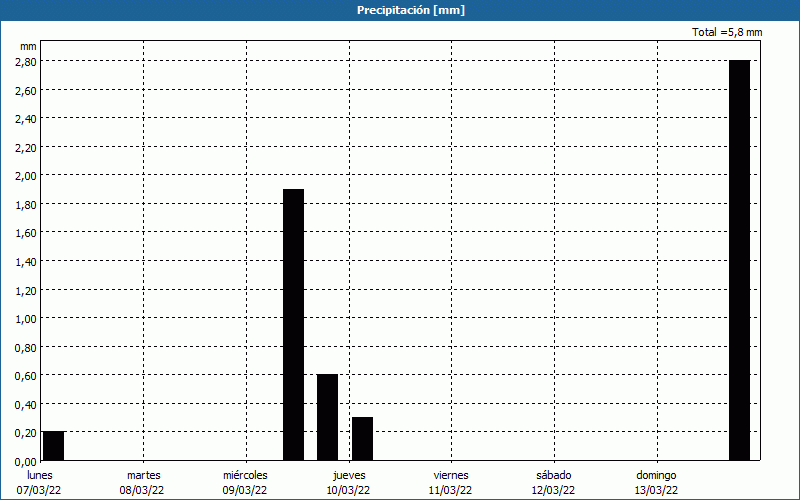
Task: Select the 0,60 mm bar before jueves
Action: pyautogui.click(x=328, y=417)
